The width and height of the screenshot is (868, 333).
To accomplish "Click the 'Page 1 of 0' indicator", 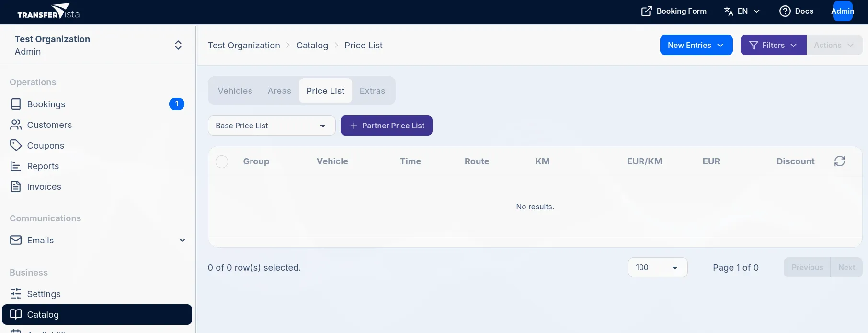I will click(x=736, y=267).
